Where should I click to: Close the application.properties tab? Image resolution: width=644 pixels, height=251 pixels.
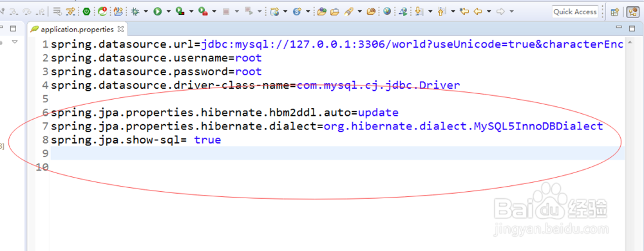[x=121, y=29]
